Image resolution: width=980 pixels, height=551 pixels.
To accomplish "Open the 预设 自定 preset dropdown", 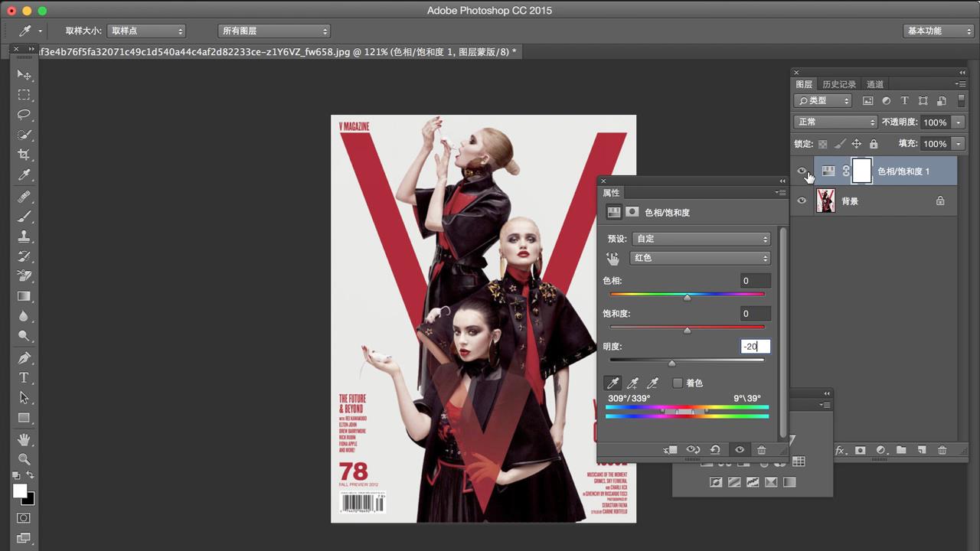I will click(x=701, y=239).
